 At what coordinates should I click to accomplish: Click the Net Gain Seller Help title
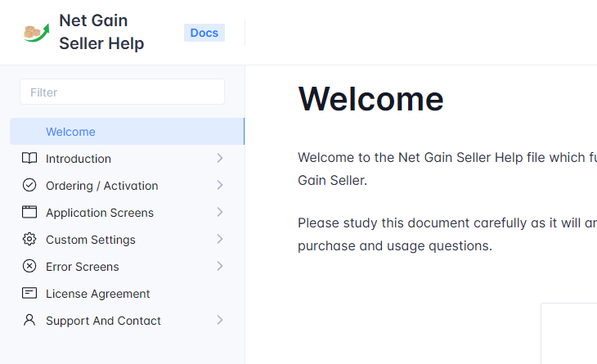click(x=101, y=32)
